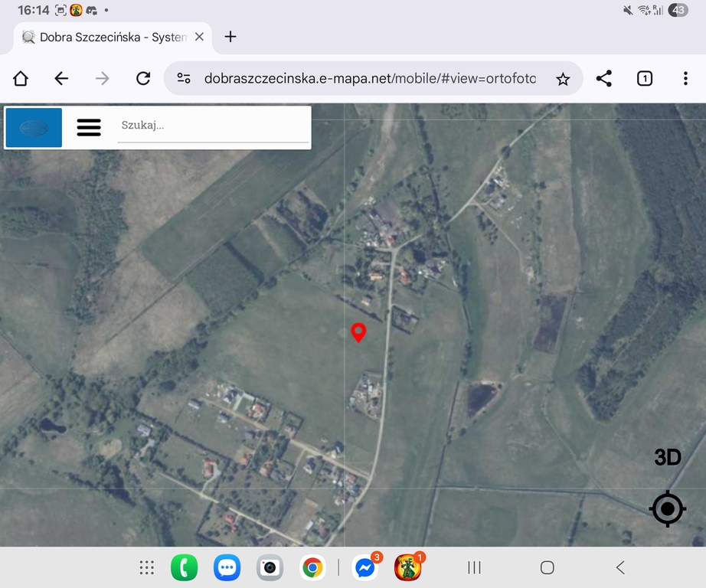Click the blue e-mapa logo
This screenshot has width=706, height=588.
pyautogui.click(x=34, y=127)
